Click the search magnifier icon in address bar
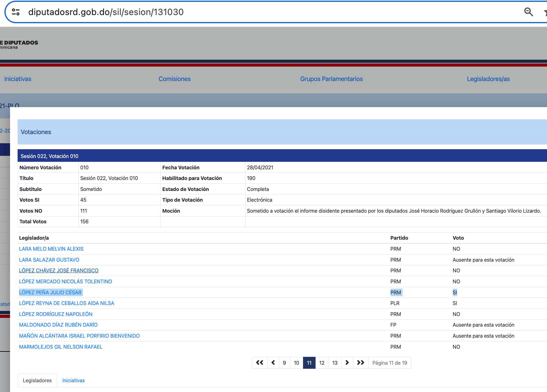 click(x=529, y=12)
